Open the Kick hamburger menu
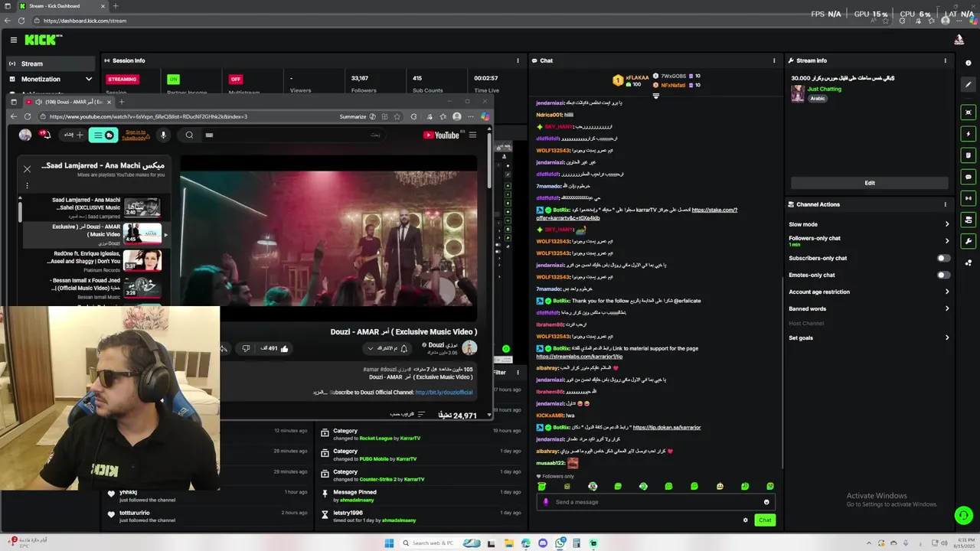 pyautogui.click(x=13, y=40)
